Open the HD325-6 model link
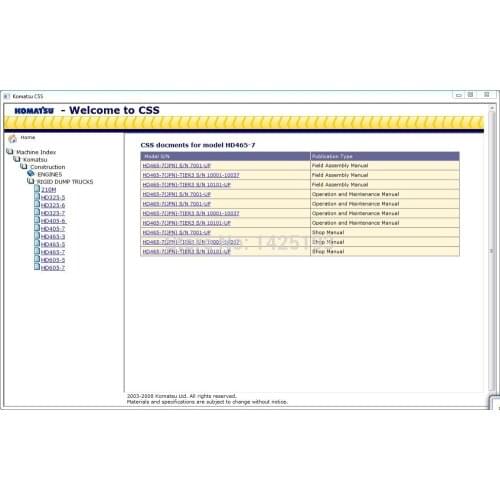The image size is (500, 500). 53,205
